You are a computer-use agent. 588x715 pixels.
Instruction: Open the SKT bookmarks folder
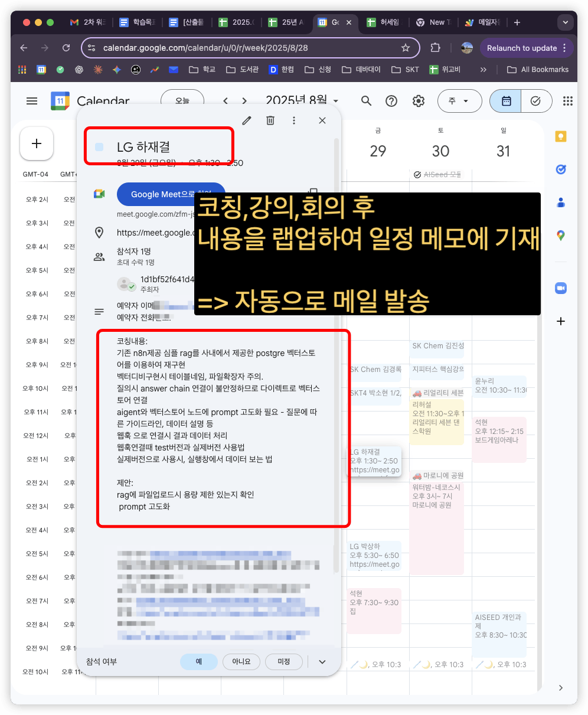tap(405, 70)
